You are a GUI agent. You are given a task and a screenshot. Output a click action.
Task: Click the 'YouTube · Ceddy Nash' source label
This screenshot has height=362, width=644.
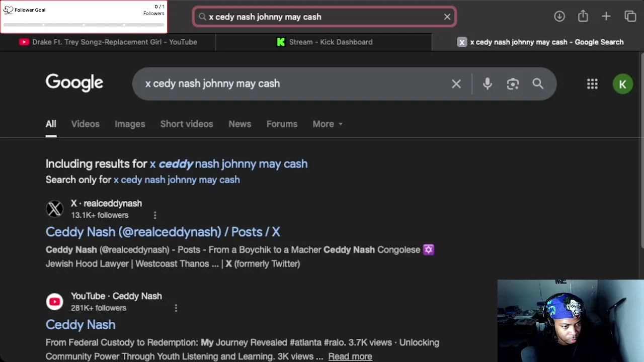tap(116, 296)
